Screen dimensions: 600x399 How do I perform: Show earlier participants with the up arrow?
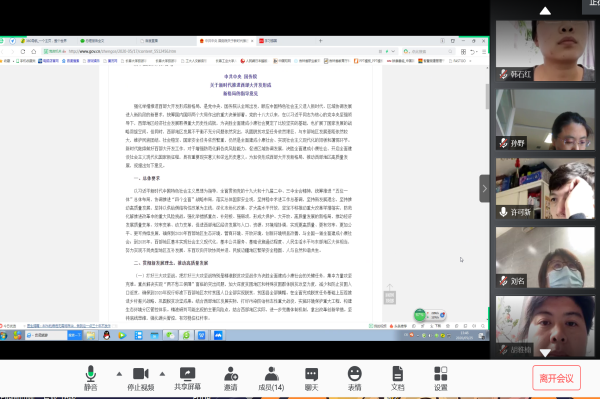(545, 11)
